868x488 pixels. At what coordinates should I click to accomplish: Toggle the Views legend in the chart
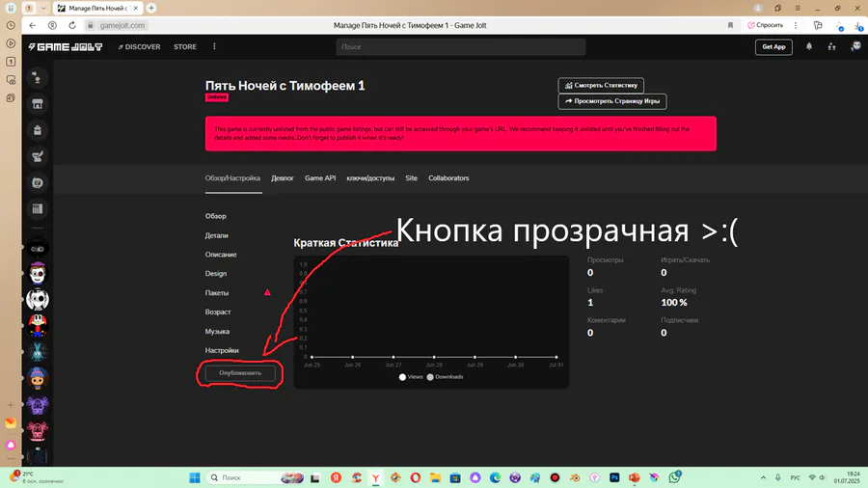[x=411, y=377]
